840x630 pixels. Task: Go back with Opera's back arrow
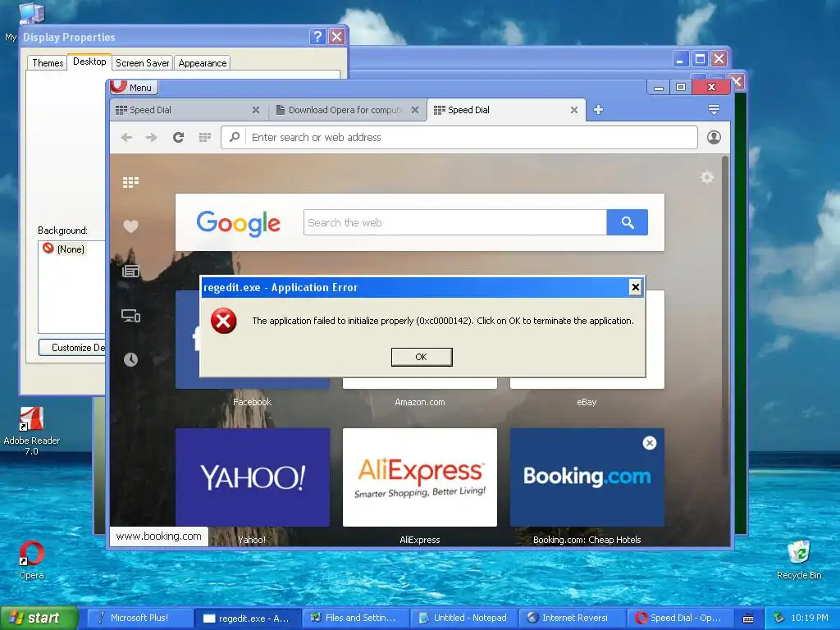click(x=126, y=138)
